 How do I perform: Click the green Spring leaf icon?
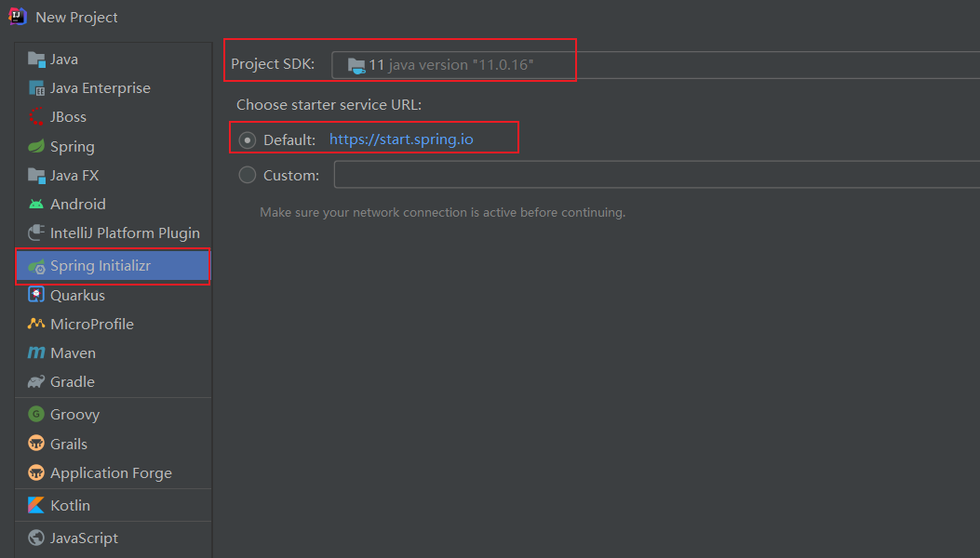pyautogui.click(x=36, y=146)
